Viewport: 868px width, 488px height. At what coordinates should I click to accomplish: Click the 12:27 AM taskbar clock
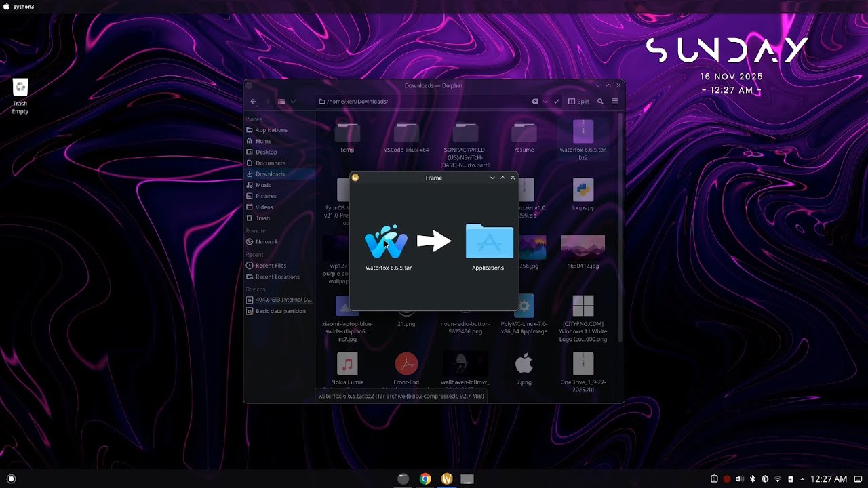(x=829, y=479)
